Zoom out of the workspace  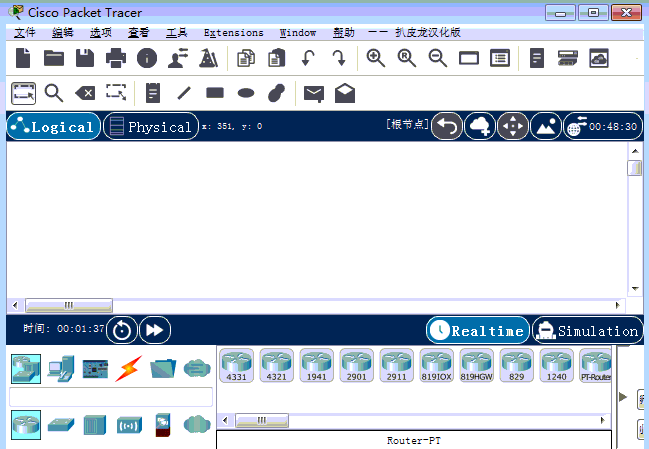point(437,58)
